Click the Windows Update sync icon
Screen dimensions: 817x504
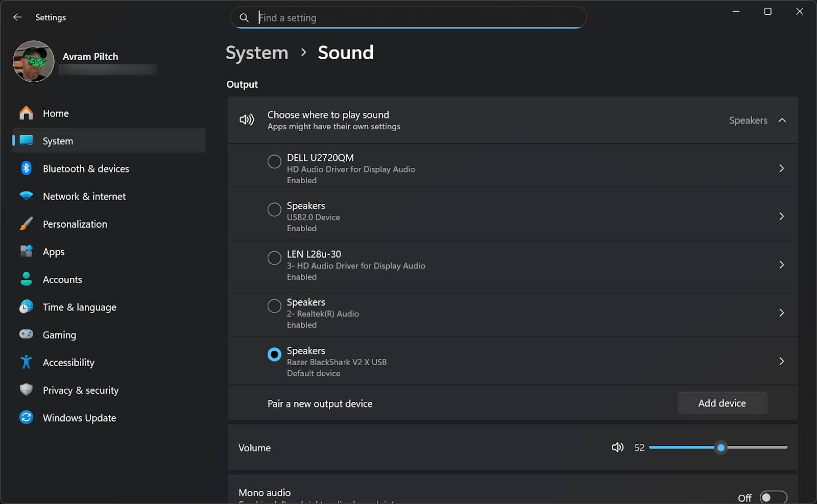tap(26, 417)
